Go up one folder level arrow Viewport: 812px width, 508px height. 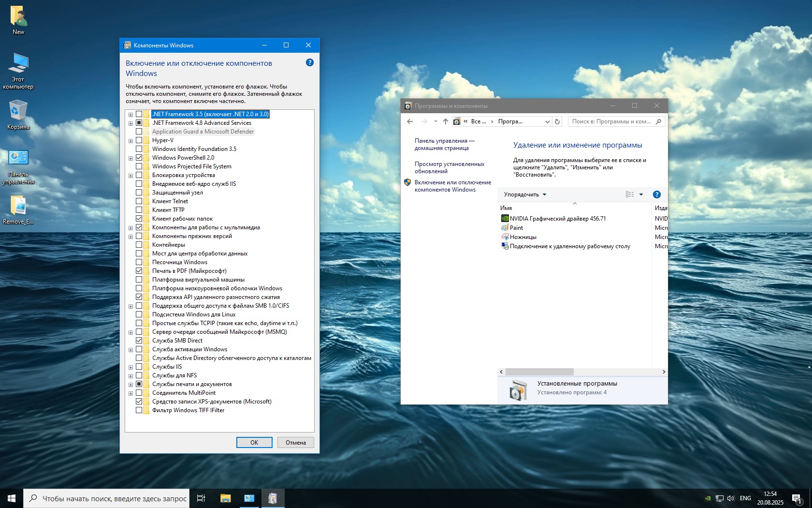pos(445,121)
